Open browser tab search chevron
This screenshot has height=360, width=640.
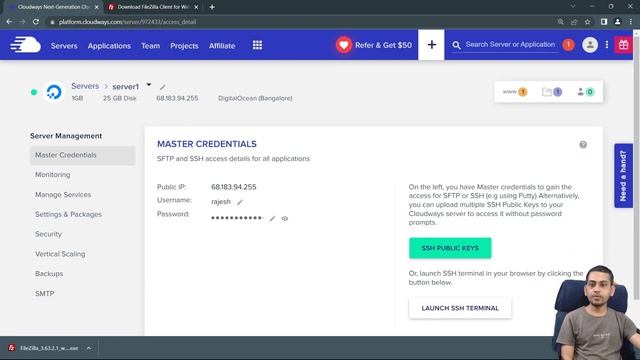tap(573, 7)
